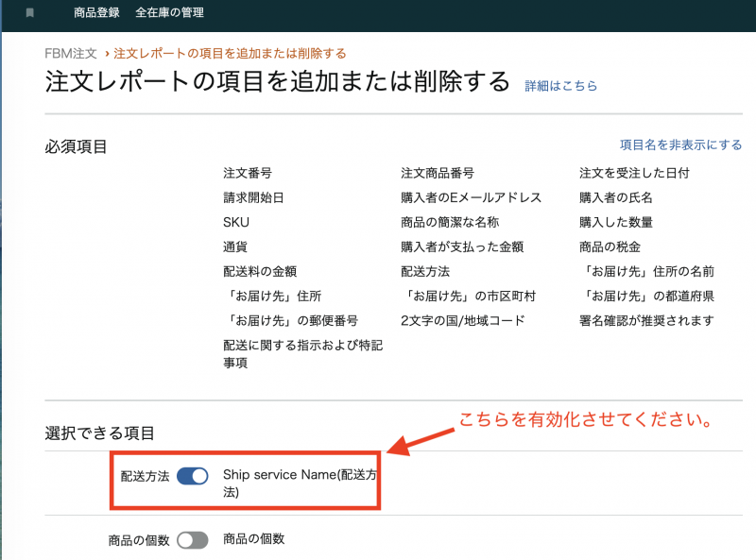
Task: Select SKU in the required items list
Action: pyautogui.click(x=236, y=223)
